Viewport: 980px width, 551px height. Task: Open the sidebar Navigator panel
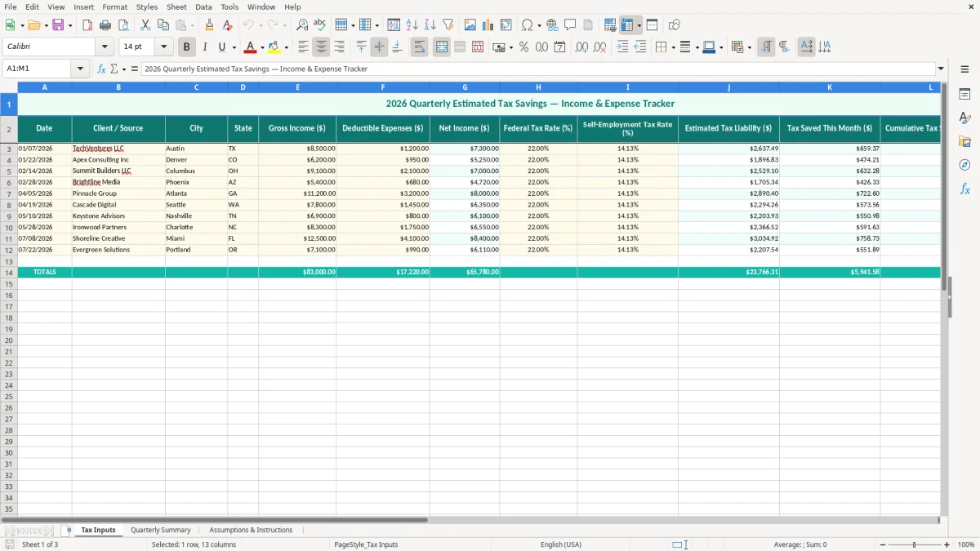pos(964,165)
